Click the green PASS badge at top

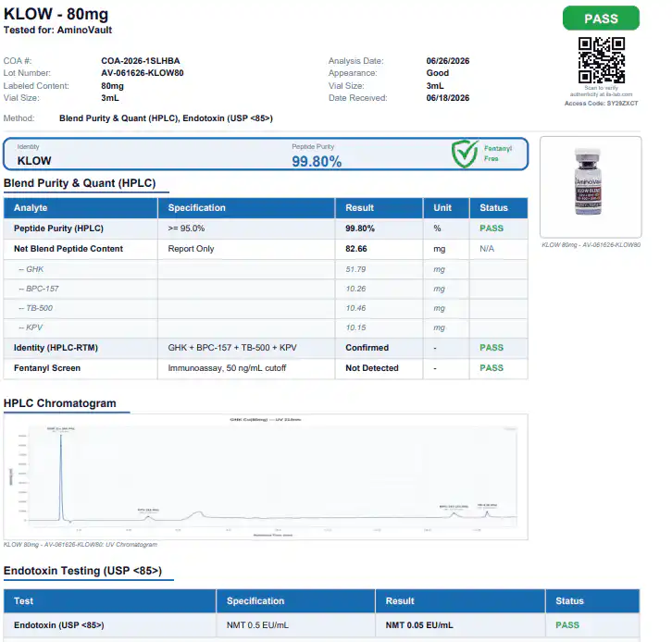click(601, 19)
